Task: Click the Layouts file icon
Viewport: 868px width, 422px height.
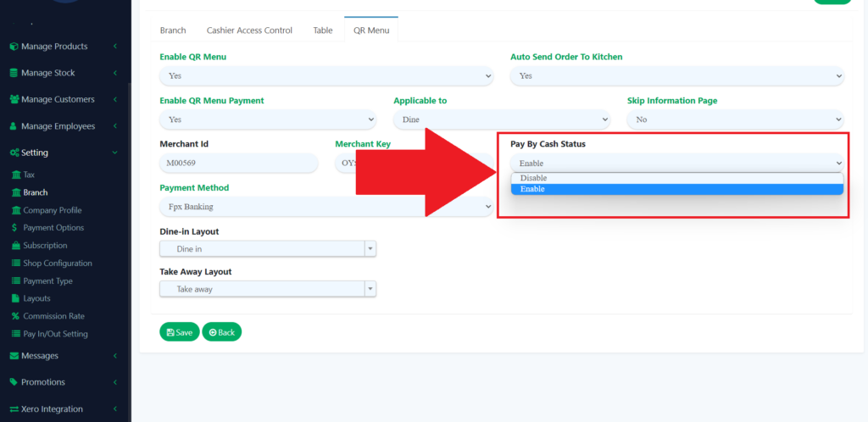Action: click(x=15, y=298)
